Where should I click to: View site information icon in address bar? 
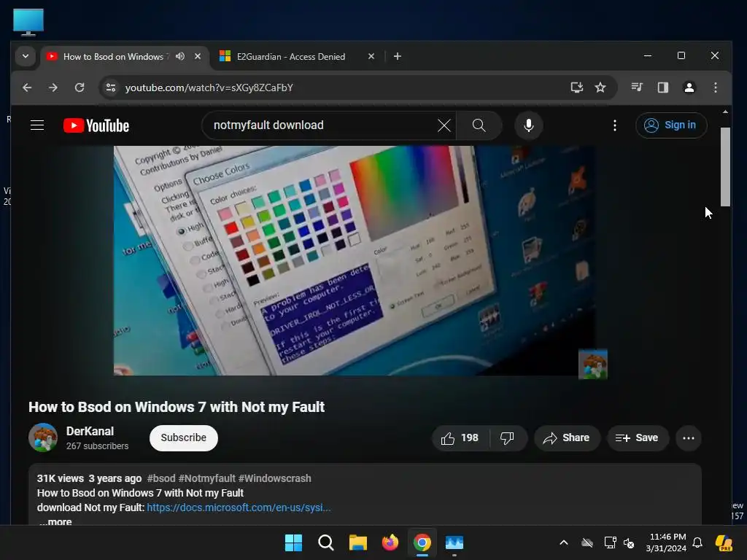pyautogui.click(x=111, y=87)
